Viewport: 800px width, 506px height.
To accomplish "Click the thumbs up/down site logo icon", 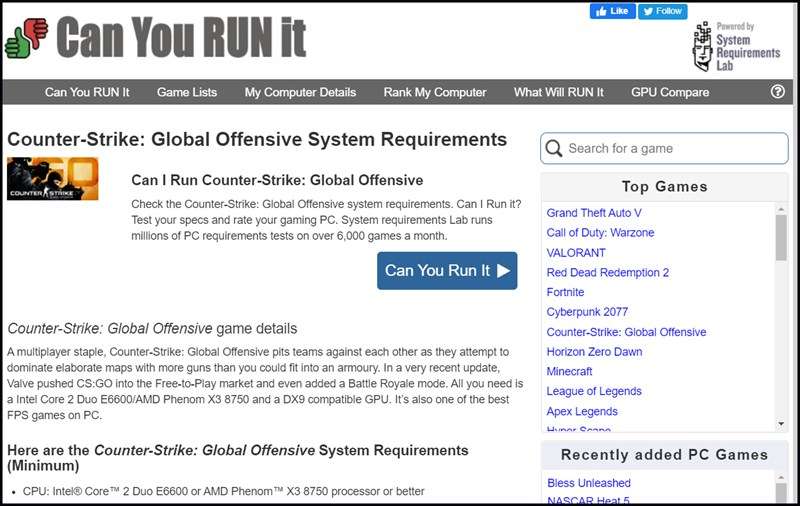I will click(26, 38).
